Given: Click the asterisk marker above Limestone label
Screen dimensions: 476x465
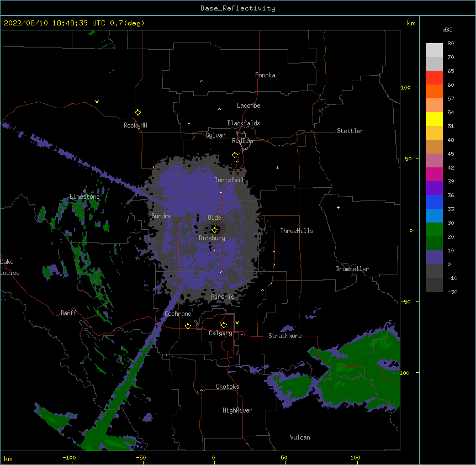Looking at the screenshot, I should [x=84, y=191].
